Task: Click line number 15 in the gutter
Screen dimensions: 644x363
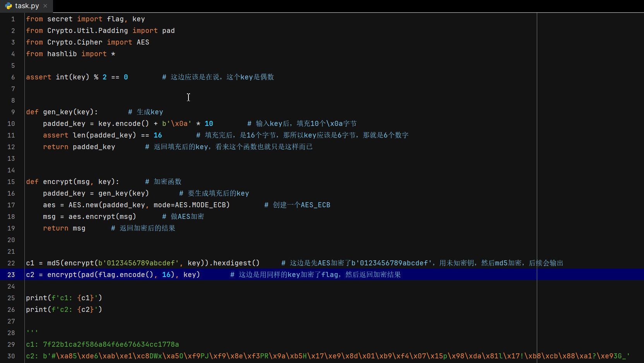Action: [11, 181]
